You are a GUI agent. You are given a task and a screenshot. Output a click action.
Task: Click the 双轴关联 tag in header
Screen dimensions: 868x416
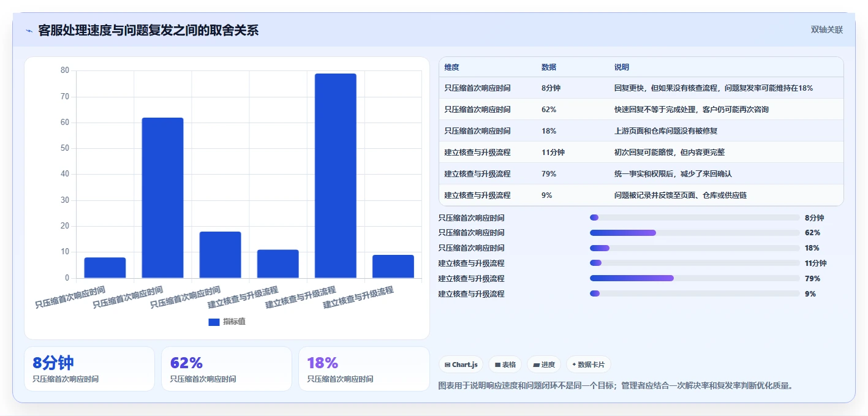827,30
